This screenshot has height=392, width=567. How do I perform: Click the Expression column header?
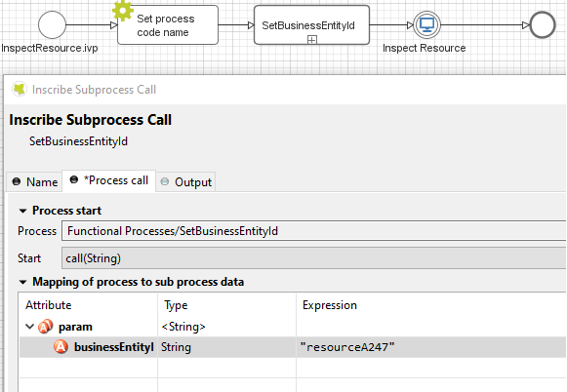pos(431,305)
